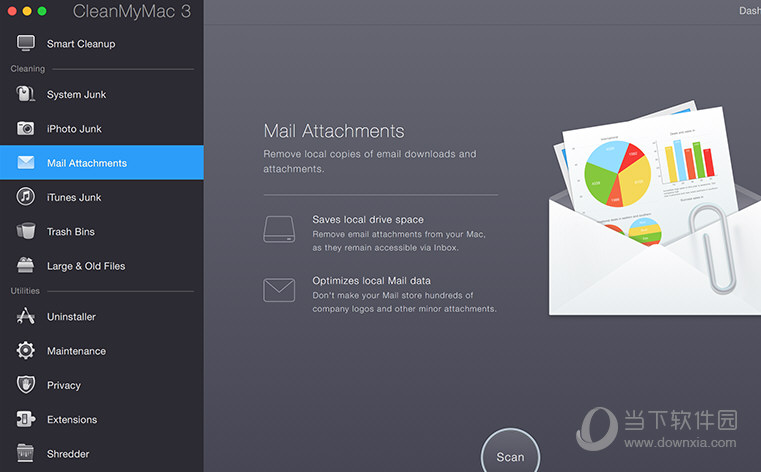Open iTunes Junk module

(x=102, y=197)
